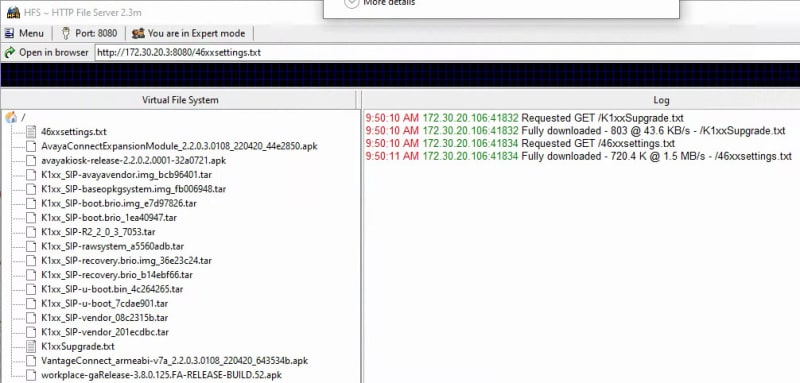The height and width of the screenshot is (383, 800).
Task: Select workplace-gaRelease-3.8.0.125 apk file
Action: click(162, 374)
